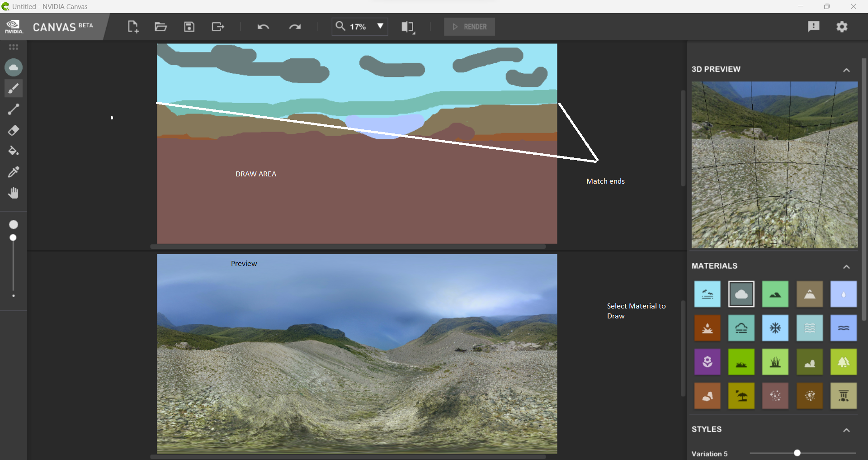Select the Fog material swatch

[x=741, y=328]
